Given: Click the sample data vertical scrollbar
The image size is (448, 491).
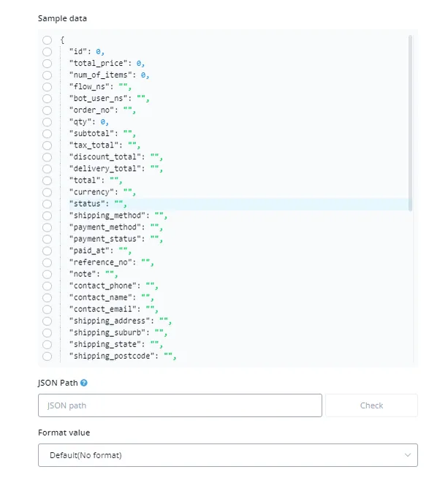Looking at the screenshot, I should click(x=410, y=123).
